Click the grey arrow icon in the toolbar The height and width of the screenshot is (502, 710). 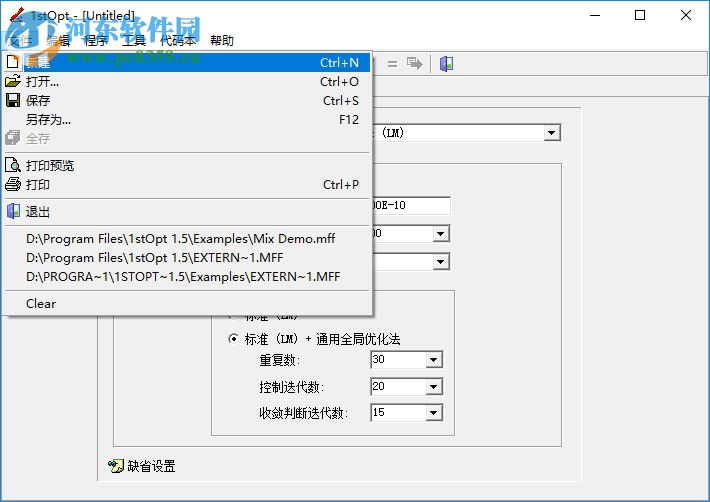pos(414,63)
